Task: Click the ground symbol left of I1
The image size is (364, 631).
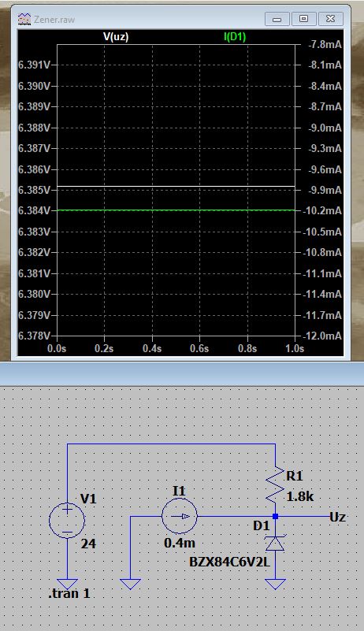Action: tap(131, 584)
